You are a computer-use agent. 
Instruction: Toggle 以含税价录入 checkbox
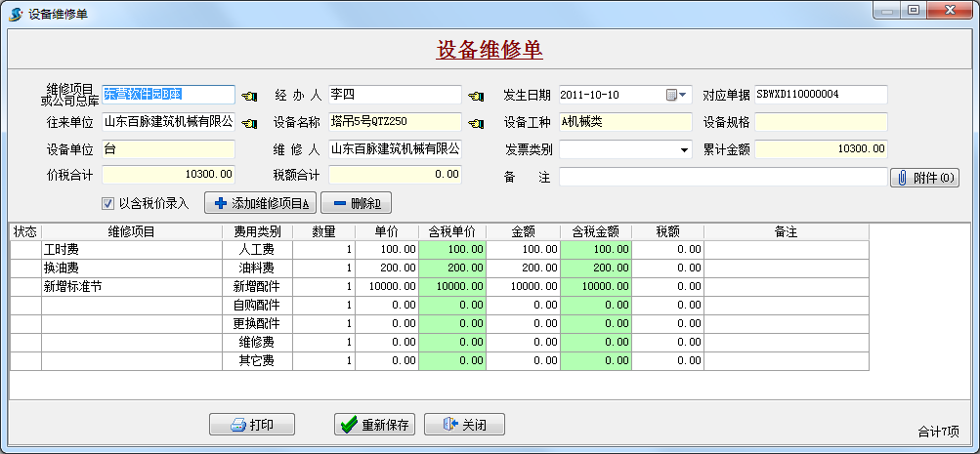pyautogui.click(x=107, y=204)
